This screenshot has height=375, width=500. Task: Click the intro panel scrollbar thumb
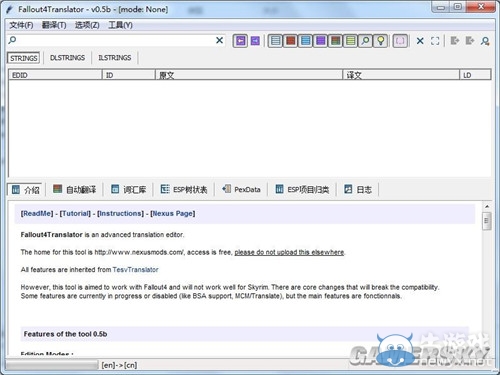487,221
